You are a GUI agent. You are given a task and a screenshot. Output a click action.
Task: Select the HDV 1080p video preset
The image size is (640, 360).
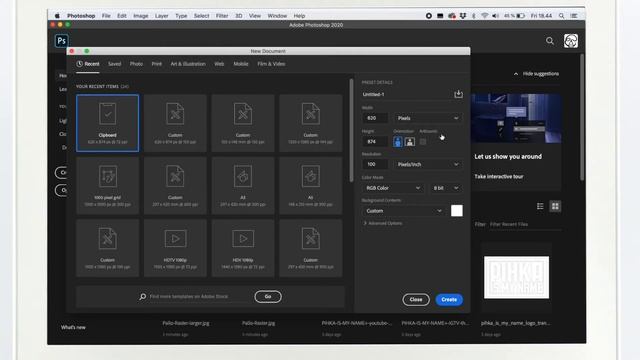243,248
